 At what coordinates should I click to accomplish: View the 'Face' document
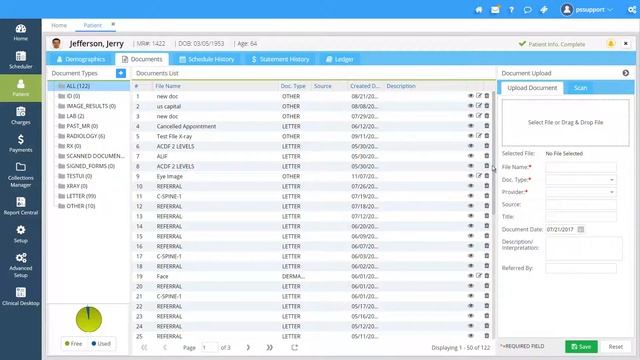click(471, 276)
